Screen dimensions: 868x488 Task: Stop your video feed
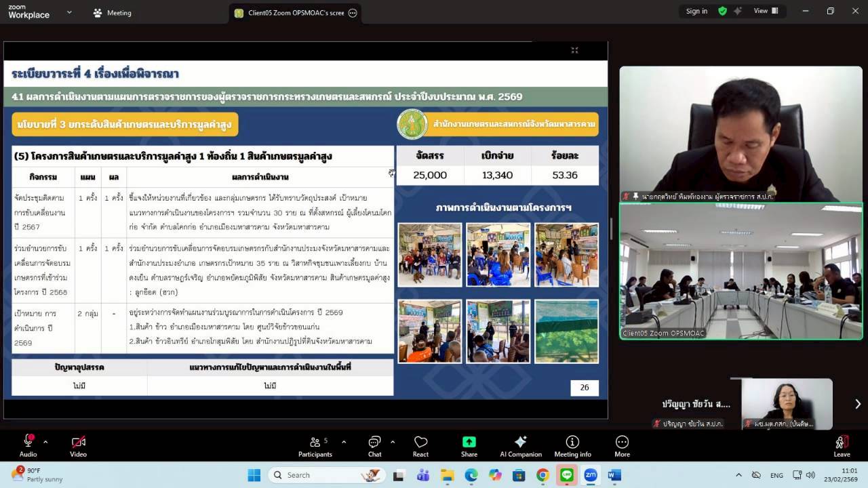pos(77,444)
